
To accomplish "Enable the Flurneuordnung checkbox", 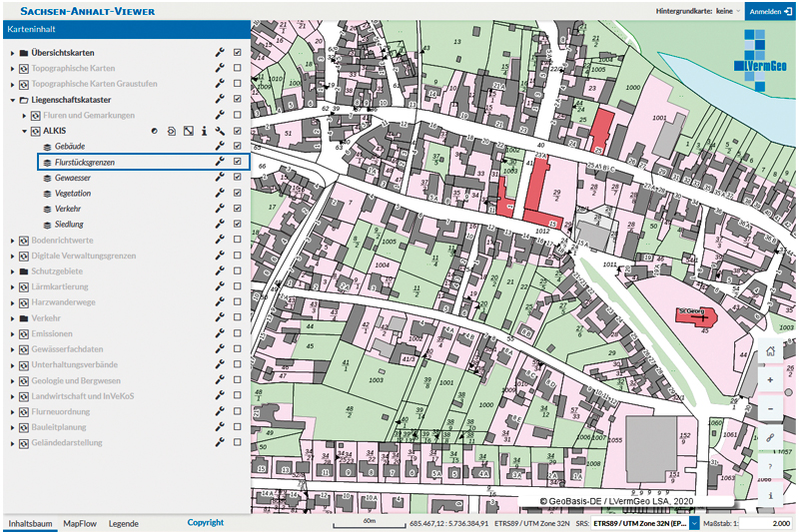I will click(238, 411).
